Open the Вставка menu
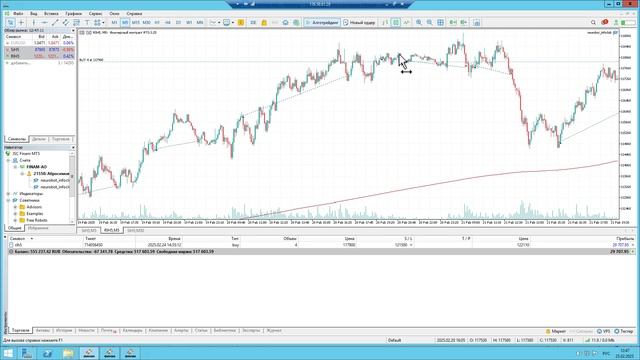640x360 pixels. [51, 13]
